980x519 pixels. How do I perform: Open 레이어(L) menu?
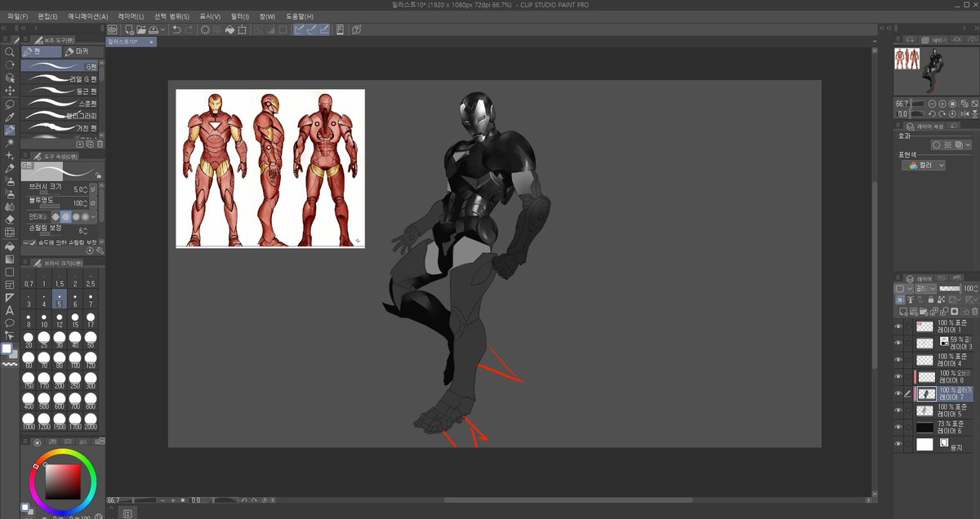tap(131, 16)
